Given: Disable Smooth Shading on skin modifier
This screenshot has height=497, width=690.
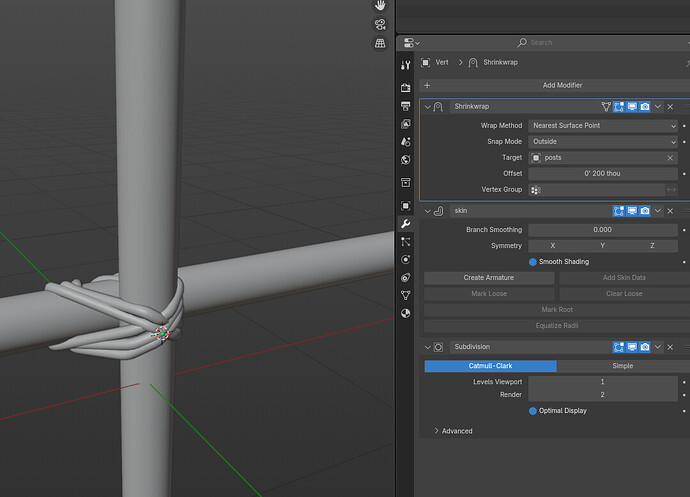Looking at the screenshot, I should point(532,262).
